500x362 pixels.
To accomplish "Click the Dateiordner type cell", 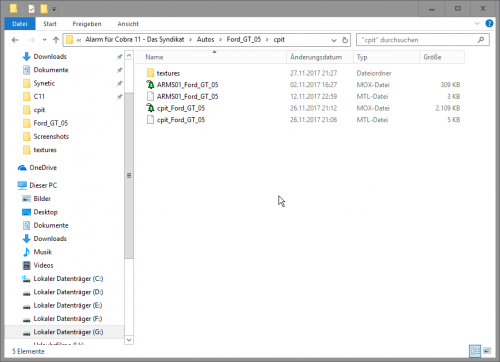I will click(x=374, y=73).
